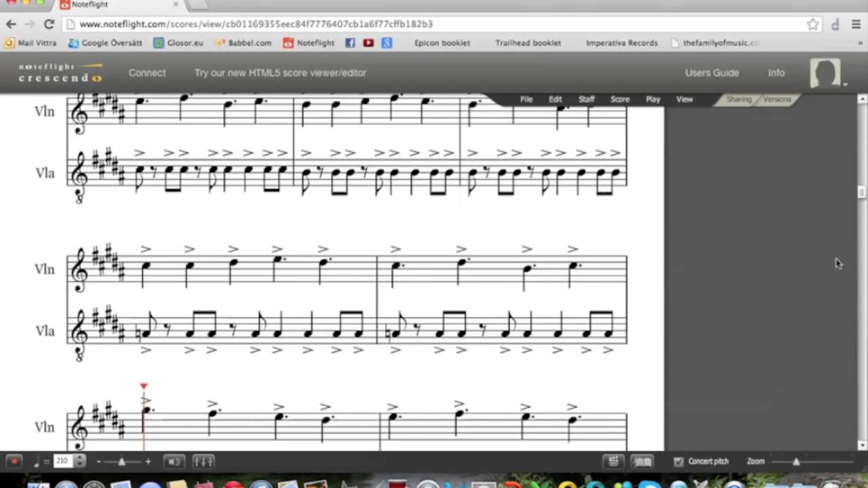Open the Play menu
Image resolution: width=868 pixels, height=488 pixels.
(653, 99)
